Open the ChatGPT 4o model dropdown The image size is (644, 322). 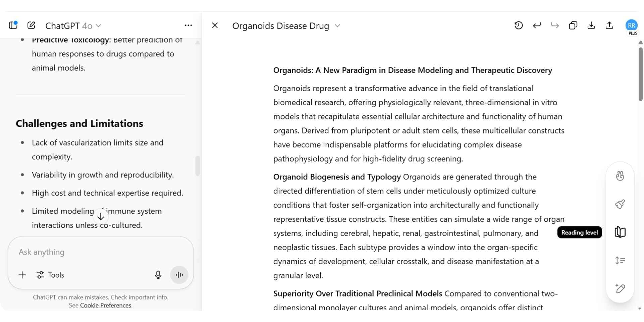(73, 26)
